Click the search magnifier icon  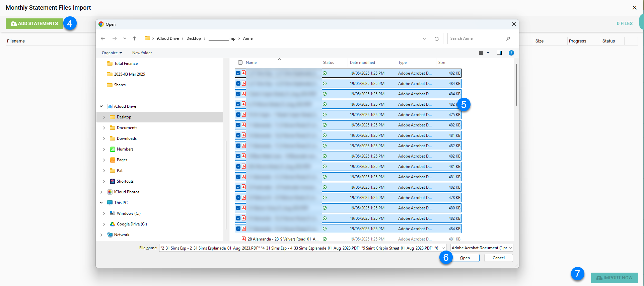[508, 38]
